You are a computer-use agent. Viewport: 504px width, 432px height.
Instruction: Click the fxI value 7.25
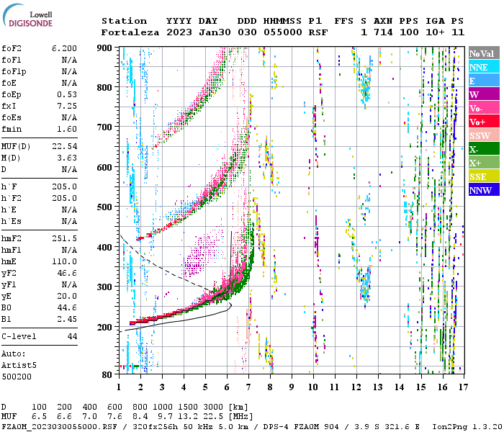pos(67,106)
